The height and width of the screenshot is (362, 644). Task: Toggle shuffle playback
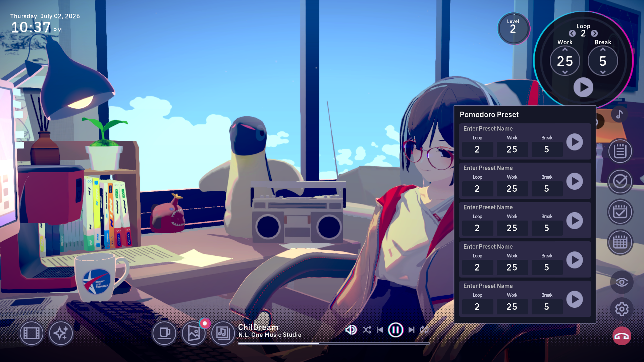(367, 330)
